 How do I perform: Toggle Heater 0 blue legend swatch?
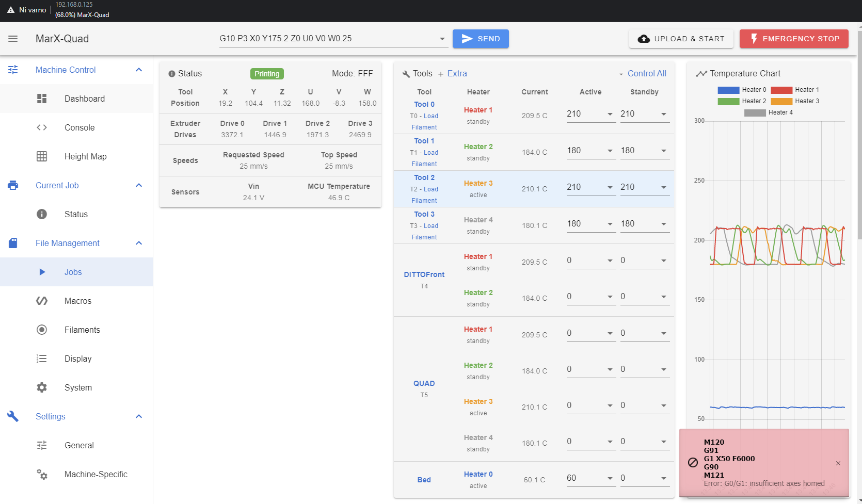click(728, 90)
